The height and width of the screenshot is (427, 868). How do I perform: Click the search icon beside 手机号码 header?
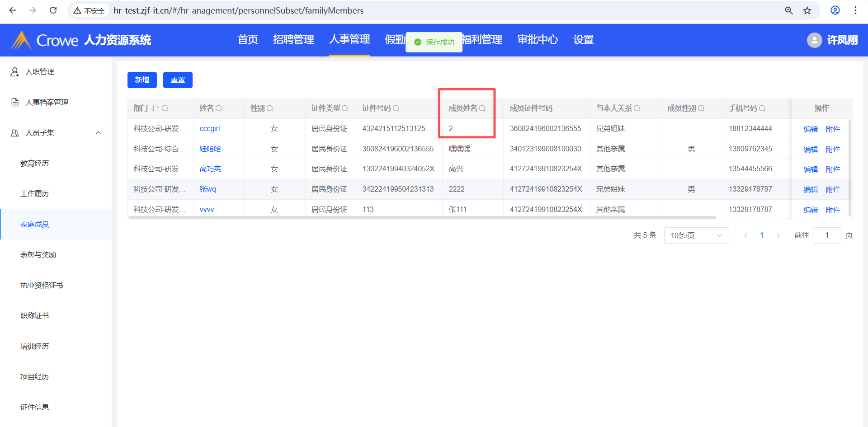pos(762,108)
